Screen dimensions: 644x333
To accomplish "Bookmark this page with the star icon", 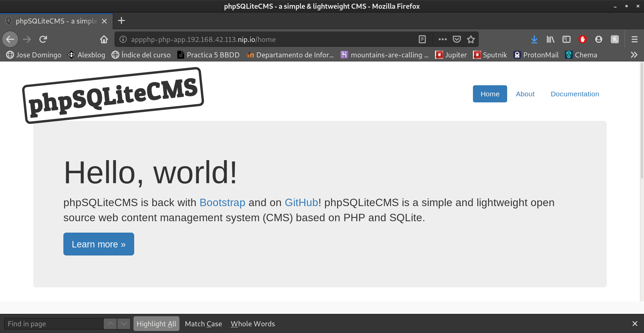I will click(x=471, y=39).
